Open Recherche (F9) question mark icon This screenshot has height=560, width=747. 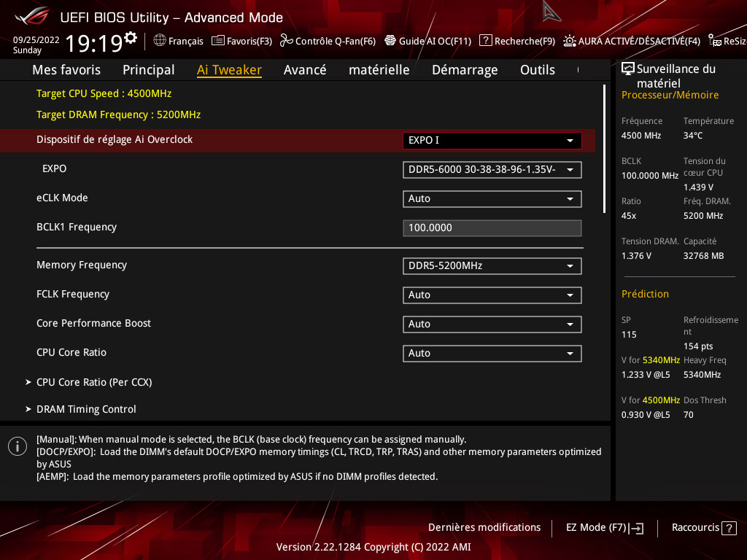point(485,41)
